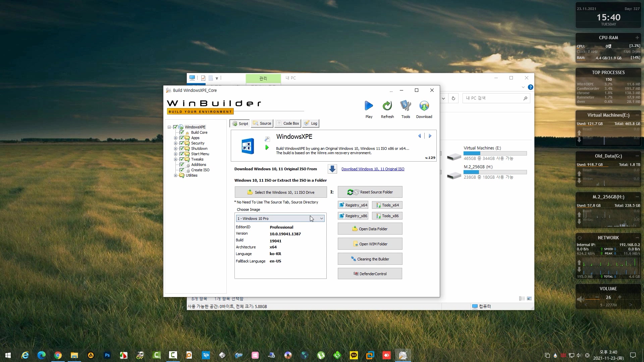Expand the Apps tree node

click(175, 138)
